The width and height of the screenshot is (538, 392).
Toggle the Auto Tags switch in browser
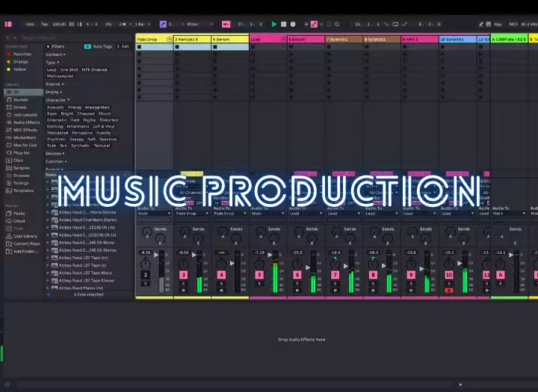click(88, 46)
